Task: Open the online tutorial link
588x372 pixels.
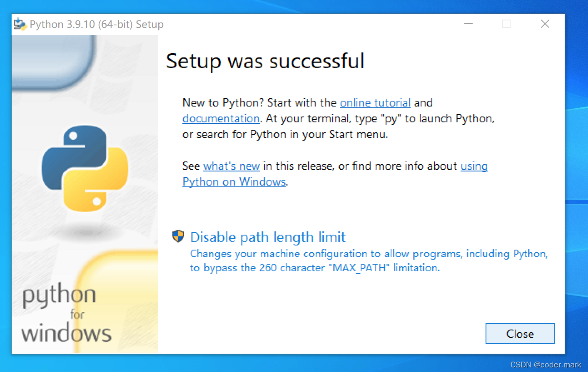Action: [375, 103]
